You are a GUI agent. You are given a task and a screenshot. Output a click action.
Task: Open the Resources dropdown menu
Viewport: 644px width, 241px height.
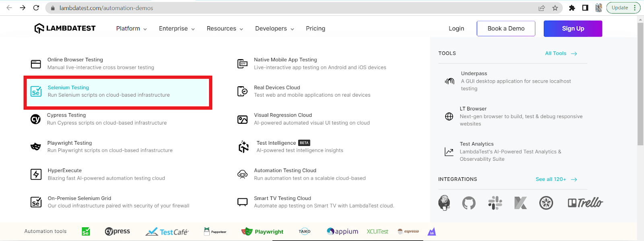pos(225,29)
